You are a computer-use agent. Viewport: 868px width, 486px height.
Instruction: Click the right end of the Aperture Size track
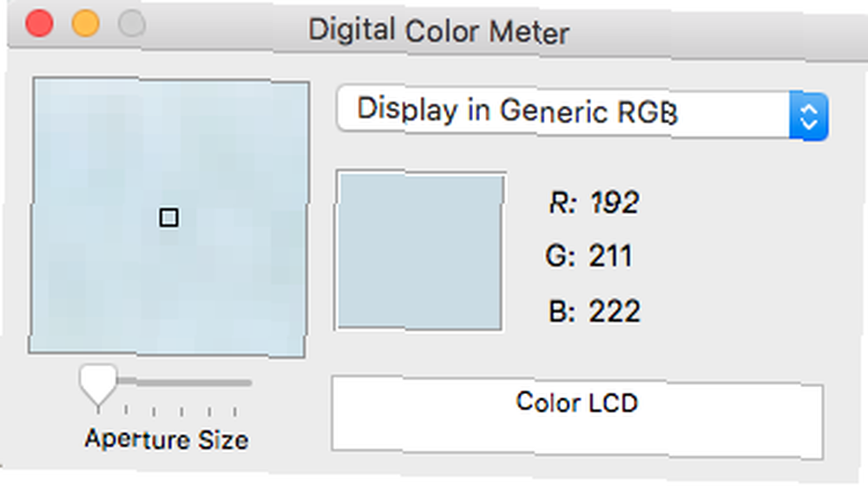(x=249, y=383)
